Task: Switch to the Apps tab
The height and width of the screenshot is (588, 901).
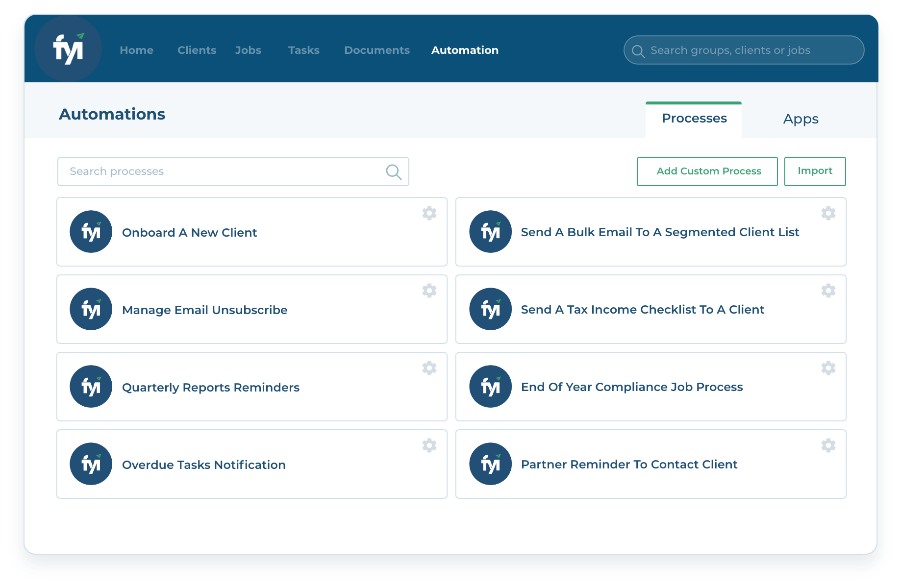Action: pos(801,119)
